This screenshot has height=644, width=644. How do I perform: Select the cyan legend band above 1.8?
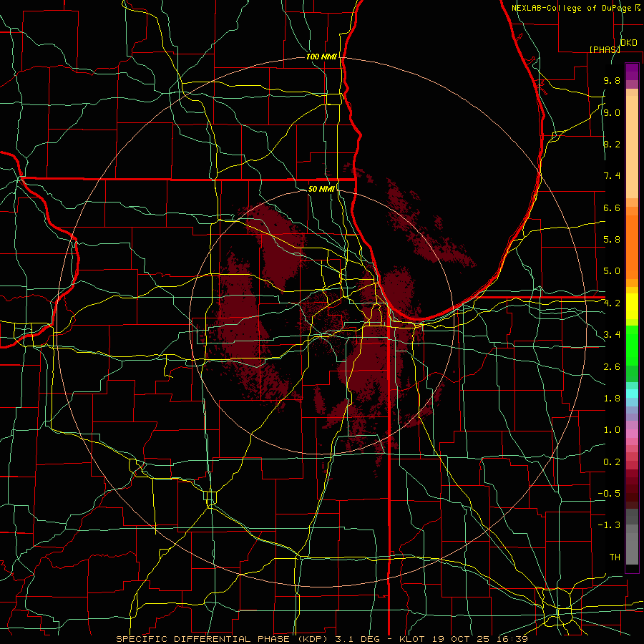pyautogui.click(x=632, y=394)
